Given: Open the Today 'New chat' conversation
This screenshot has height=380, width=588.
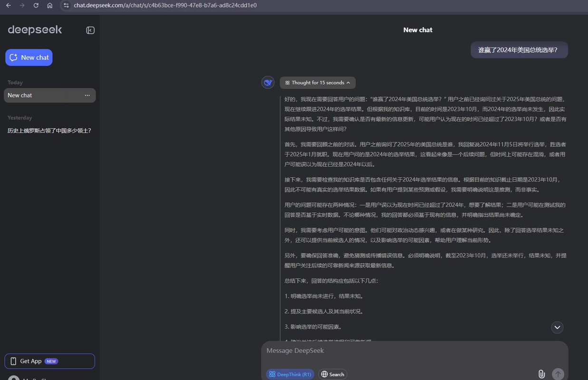Looking at the screenshot, I should (x=50, y=95).
